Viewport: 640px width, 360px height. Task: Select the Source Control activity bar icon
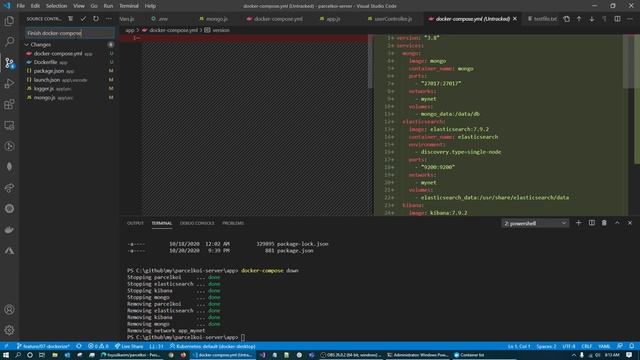click(x=9, y=62)
